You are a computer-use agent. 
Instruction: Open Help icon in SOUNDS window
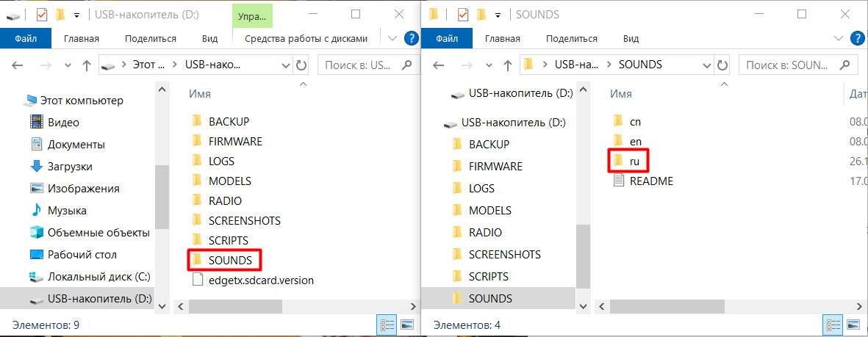click(857, 38)
